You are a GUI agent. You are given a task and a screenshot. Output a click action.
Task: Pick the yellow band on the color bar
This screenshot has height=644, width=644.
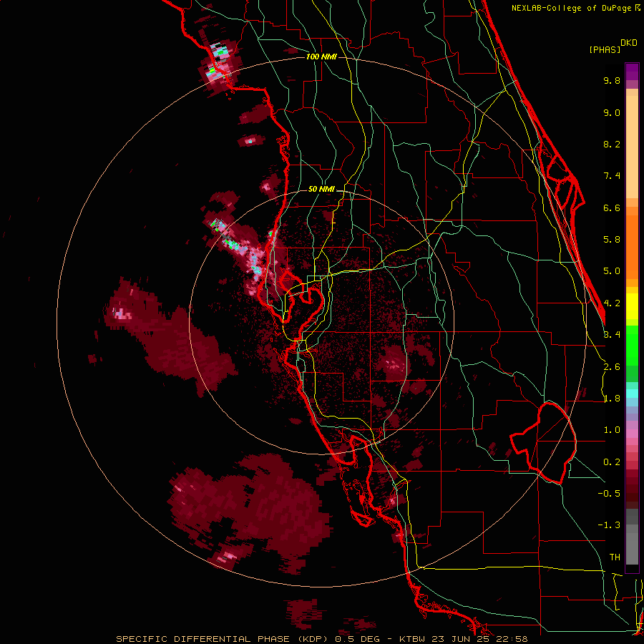632,306
